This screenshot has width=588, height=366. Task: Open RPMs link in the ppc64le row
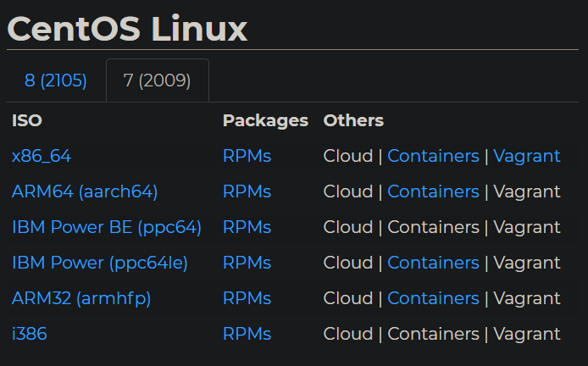pyautogui.click(x=247, y=263)
